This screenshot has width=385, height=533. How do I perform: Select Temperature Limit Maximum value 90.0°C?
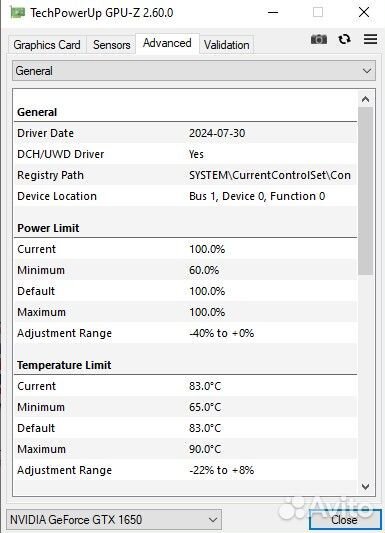pos(205,449)
